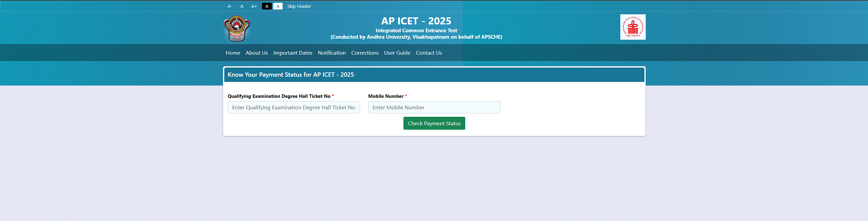This screenshot has width=868, height=221.
Task: Click 'Conducted by Andhra University' line
Action: [x=416, y=37]
